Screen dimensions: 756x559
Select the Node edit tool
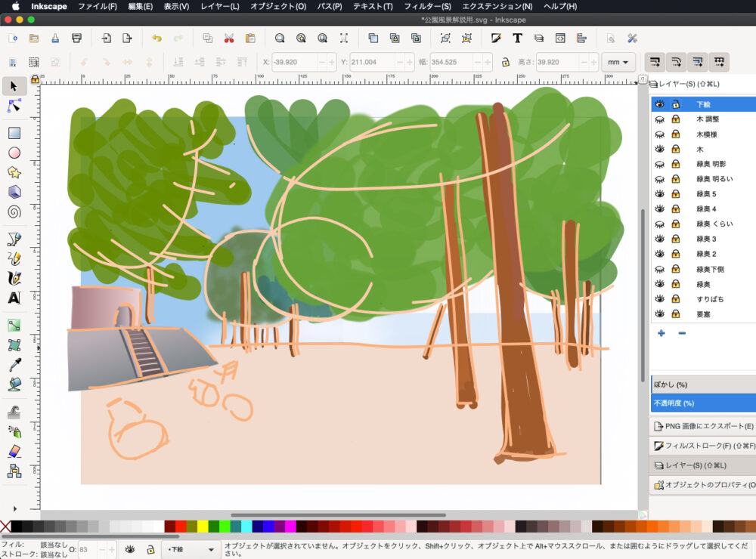14,106
